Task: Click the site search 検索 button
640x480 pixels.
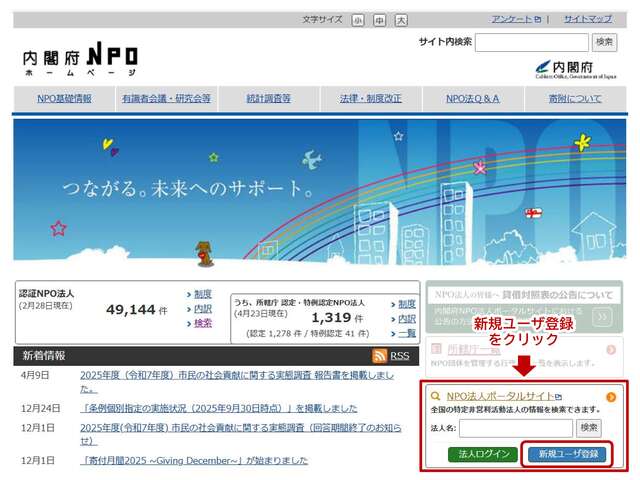Action: click(x=604, y=42)
